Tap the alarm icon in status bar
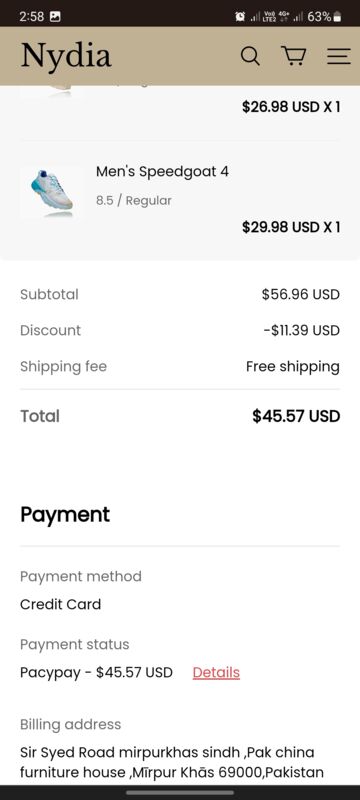Screen dimensions: 360x800 240,17
